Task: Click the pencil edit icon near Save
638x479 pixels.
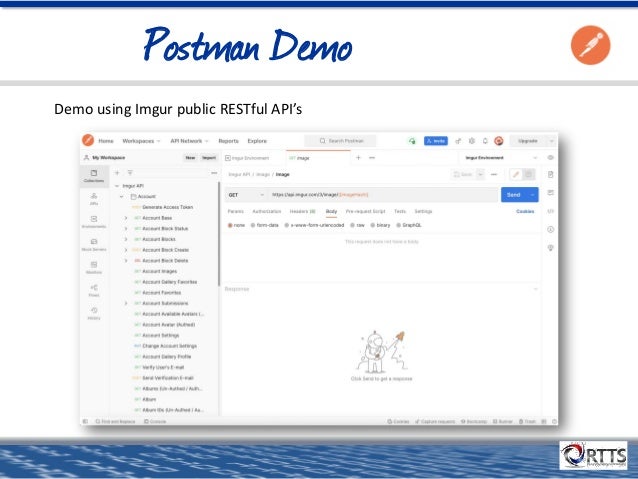Action: pyautogui.click(x=516, y=175)
